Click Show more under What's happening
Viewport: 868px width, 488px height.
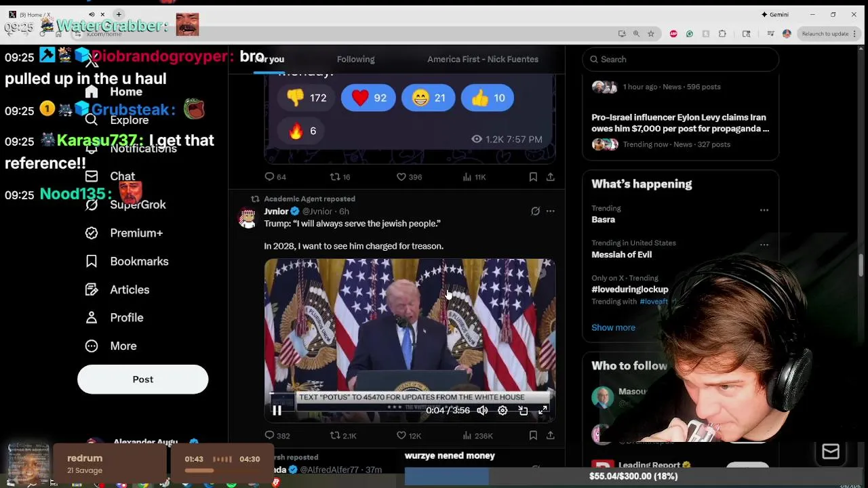(x=613, y=327)
